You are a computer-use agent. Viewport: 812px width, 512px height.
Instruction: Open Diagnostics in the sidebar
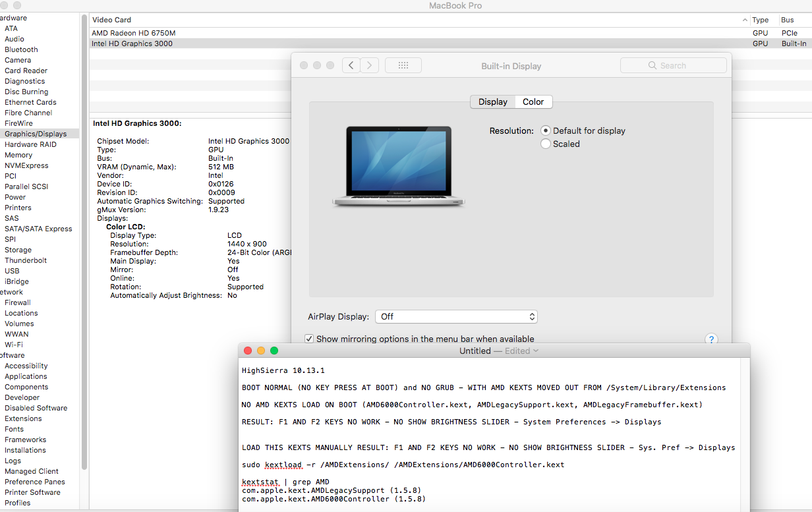click(25, 81)
